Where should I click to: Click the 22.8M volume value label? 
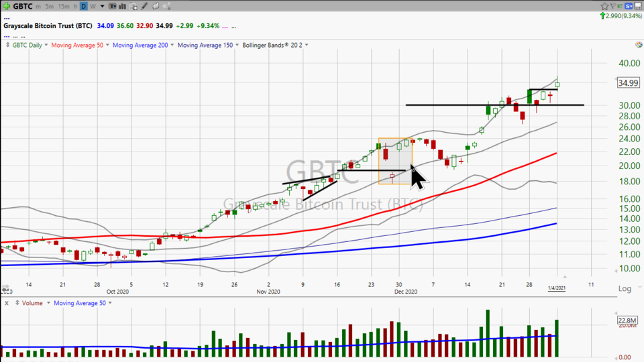[x=628, y=320]
